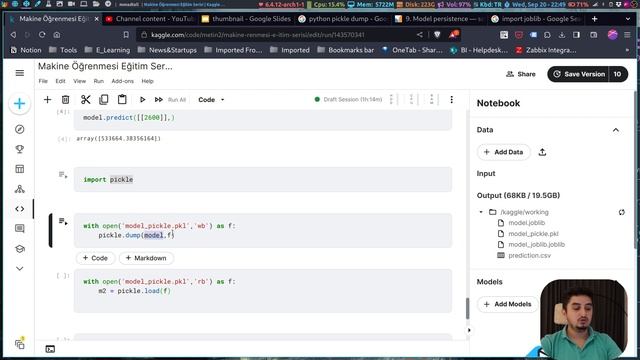Switch to the thumbnail Google Slides tab
Screen dimensions: 640x360
[x=247, y=19]
